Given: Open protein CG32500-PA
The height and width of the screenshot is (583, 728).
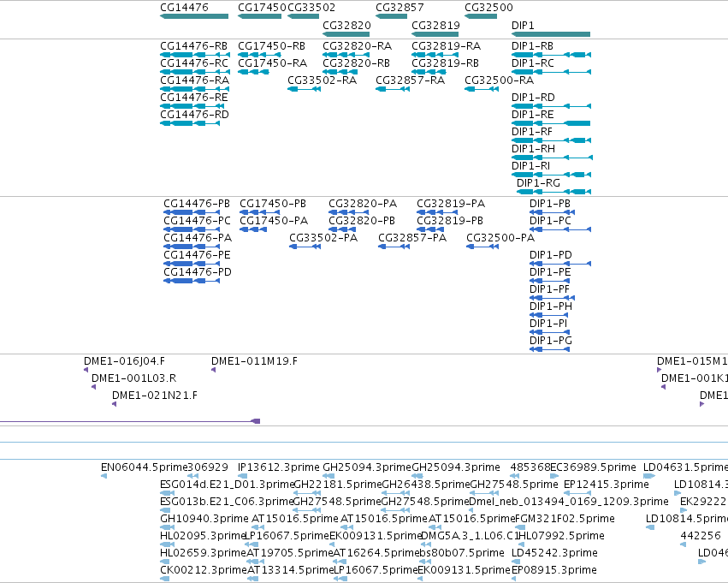Looking at the screenshot, I should tap(500, 238).
